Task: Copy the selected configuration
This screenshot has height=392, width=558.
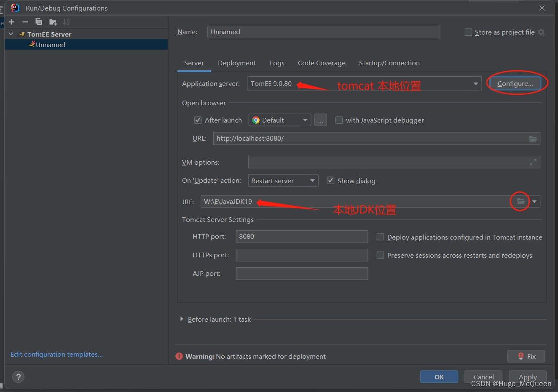Action: 39,22
